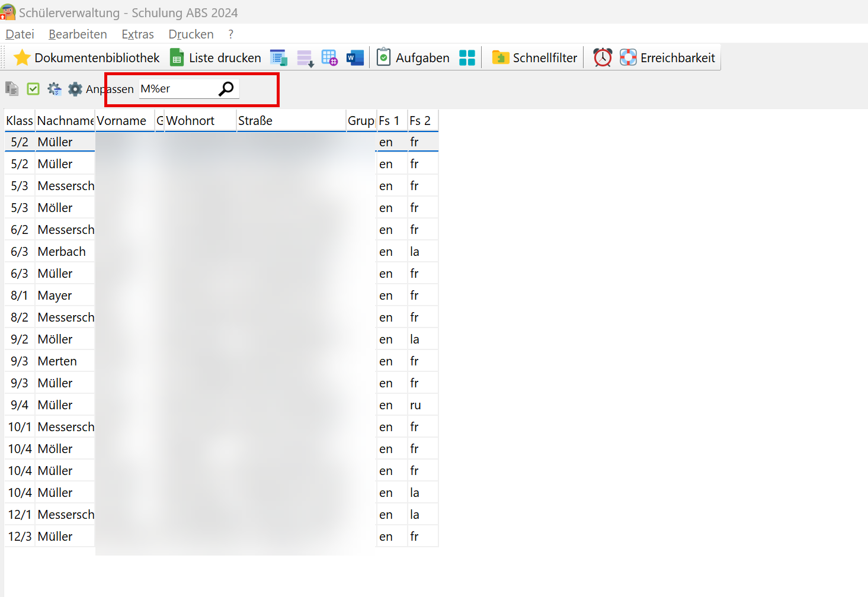Click class cell 8/2

(20, 317)
